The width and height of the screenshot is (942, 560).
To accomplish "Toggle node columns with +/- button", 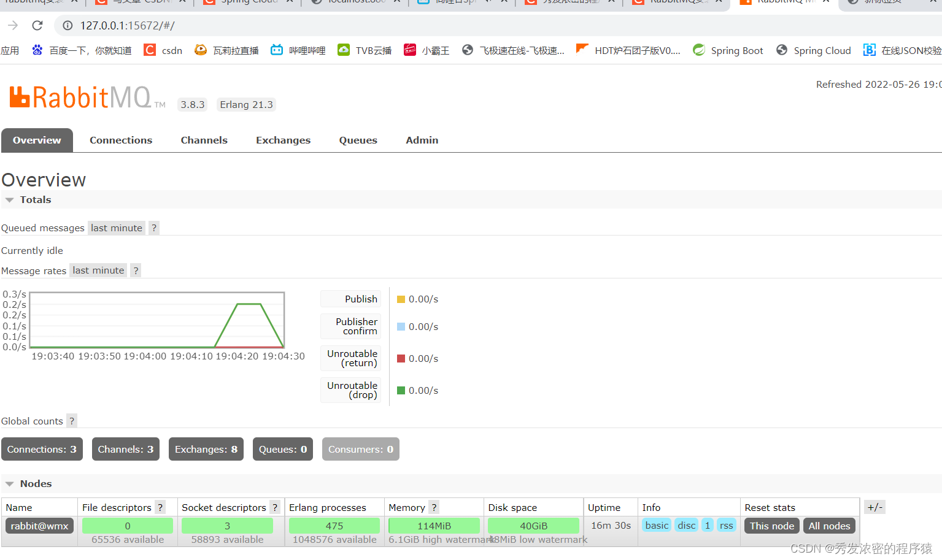I will pos(874,507).
